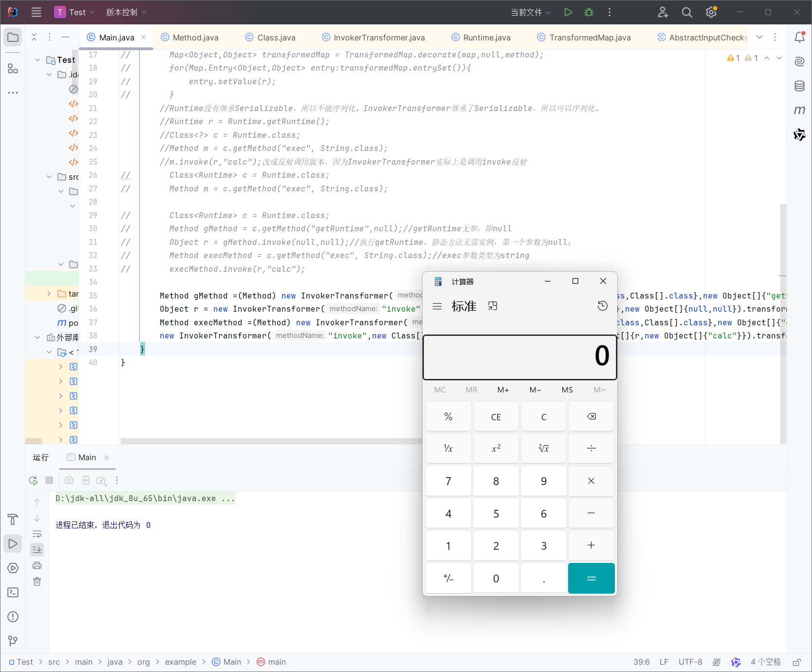Start debugging with the bug icon

(589, 12)
